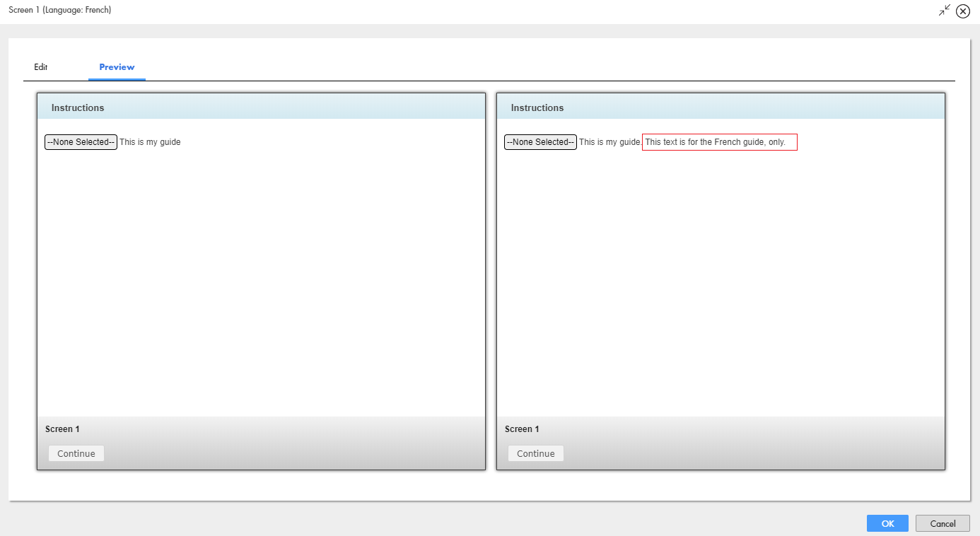Click the collapse dialog arrows icon
The height and width of the screenshot is (536, 980).
[x=945, y=10]
